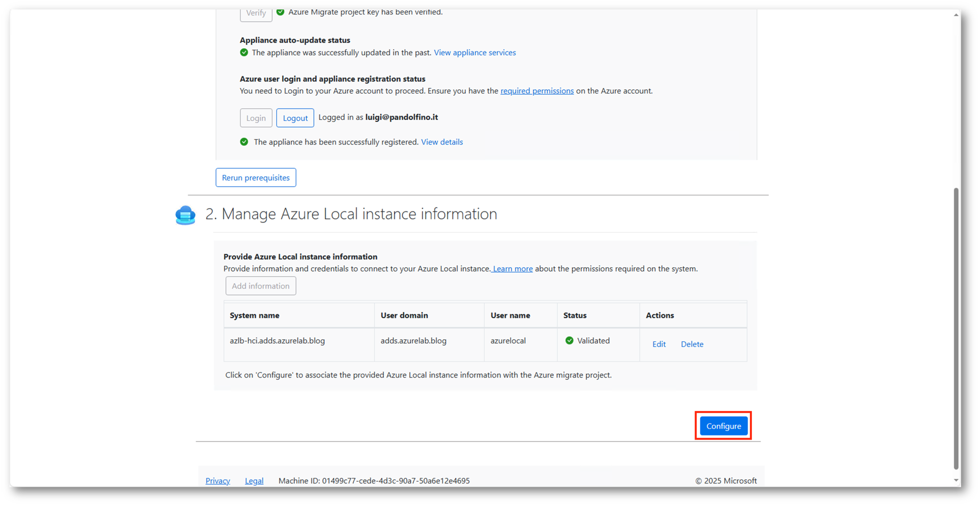Open the Legal footer link

pyautogui.click(x=254, y=481)
